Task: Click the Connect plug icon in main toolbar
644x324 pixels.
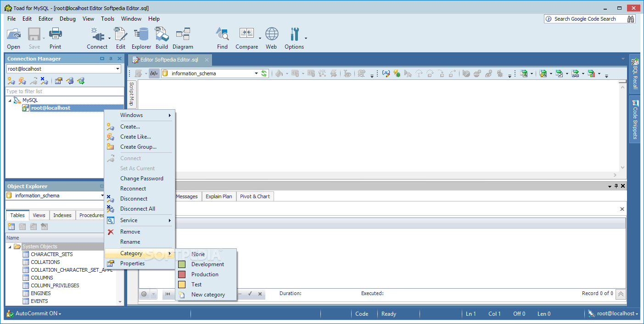Action: click(x=97, y=34)
